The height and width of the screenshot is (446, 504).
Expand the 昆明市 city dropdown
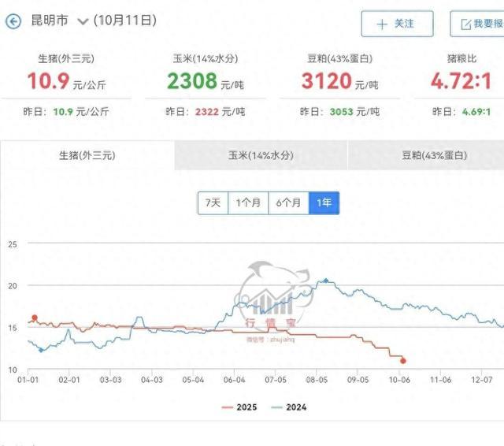83,22
